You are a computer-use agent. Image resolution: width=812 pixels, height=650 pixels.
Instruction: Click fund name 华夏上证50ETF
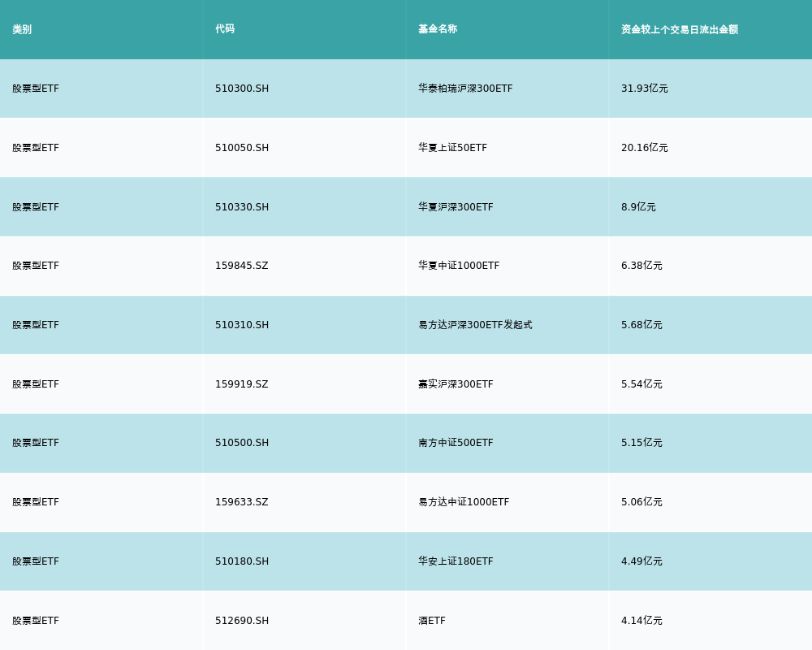pyautogui.click(x=452, y=148)
